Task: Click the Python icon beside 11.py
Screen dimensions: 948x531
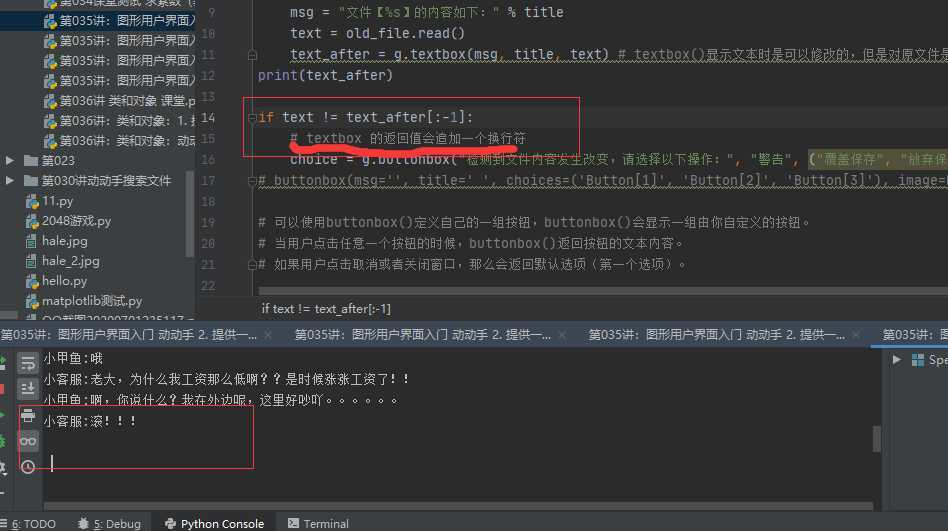Action: click(x=32, y=201)
